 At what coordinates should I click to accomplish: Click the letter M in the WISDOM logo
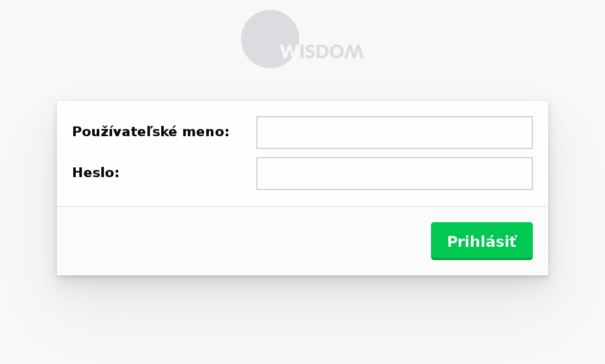(354, 51)
